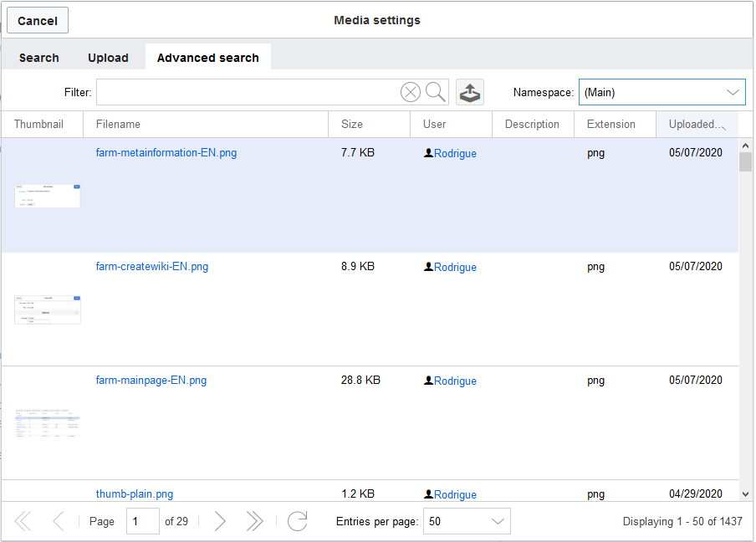
Task: Click the 1.2 KB size cell
Action: [358, 494]
